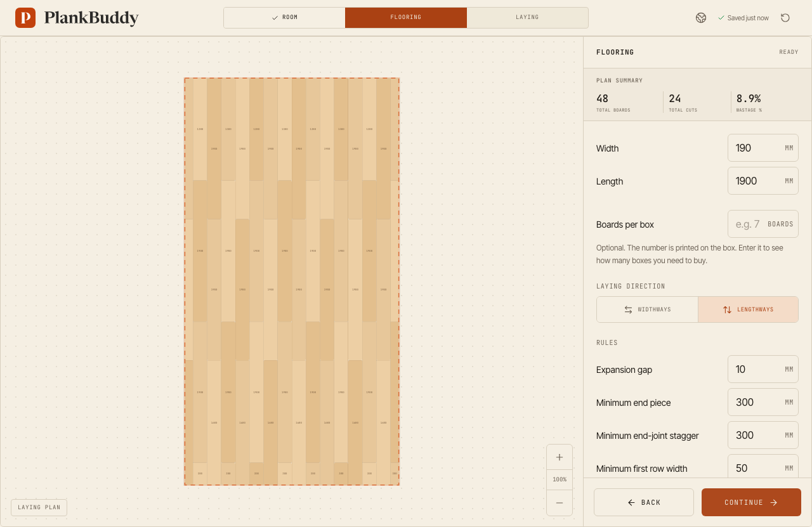
Task: Open the Laying step tab
Action: [x=527, y=18]
